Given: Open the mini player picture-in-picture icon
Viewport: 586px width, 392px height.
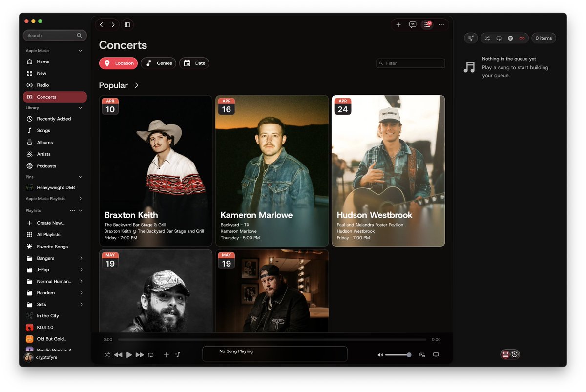Looking at the screenshot, I should pyautogui.click(x=422, y=355).
